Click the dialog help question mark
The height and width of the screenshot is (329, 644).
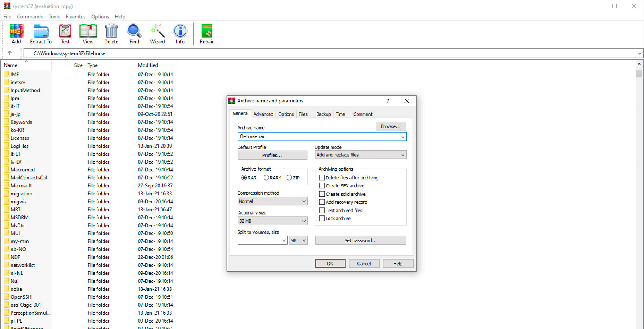tap(388, 101)
